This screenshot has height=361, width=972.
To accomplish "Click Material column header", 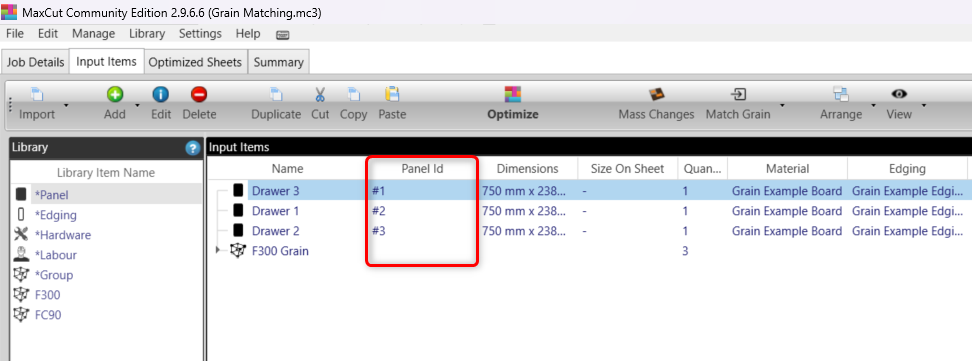I will pos(787,169).
